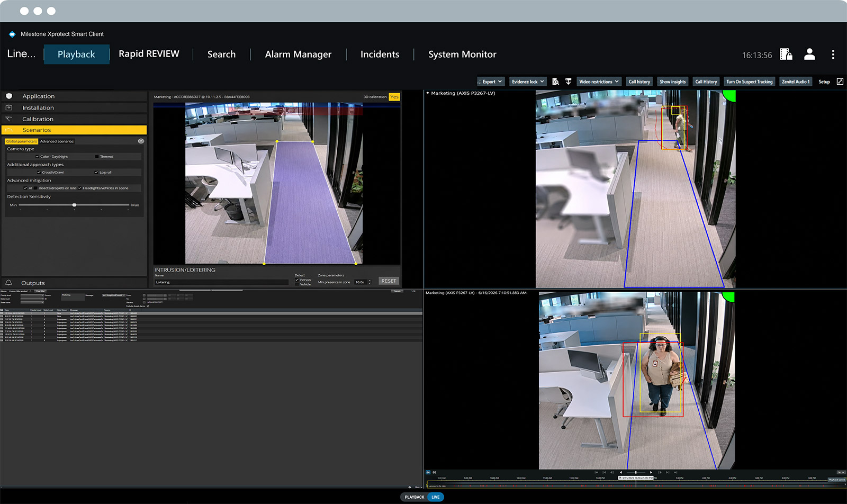Image resolution: width=847 pixels, height=504 pixels.
Task: Jump to the beginning of recording
Action: pos(596,472)
